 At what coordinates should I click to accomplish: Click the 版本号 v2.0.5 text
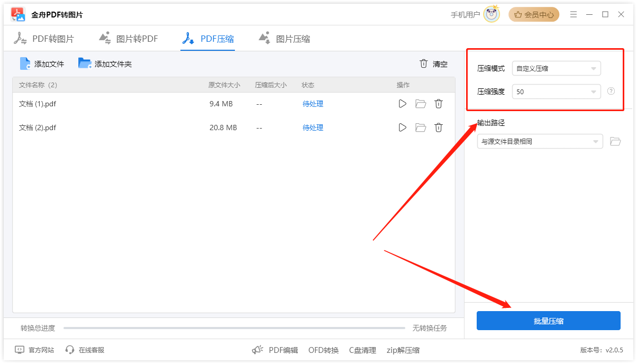click(602, 350)
